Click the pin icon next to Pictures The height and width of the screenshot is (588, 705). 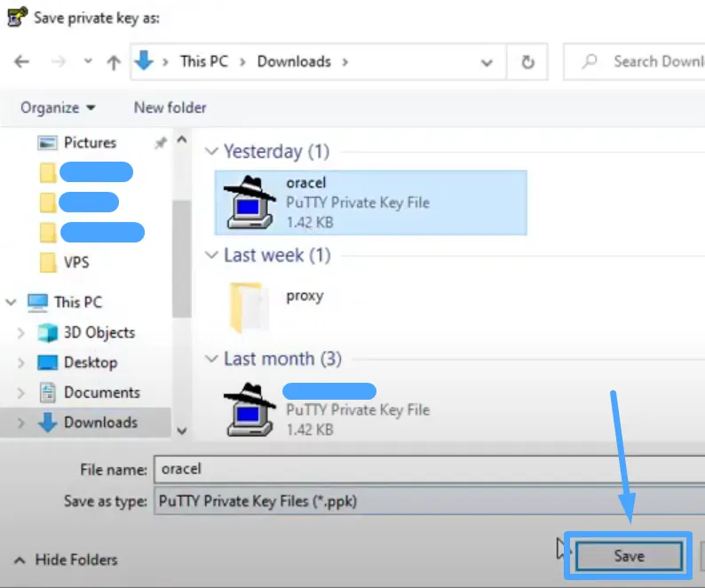(x=161, y=143)
